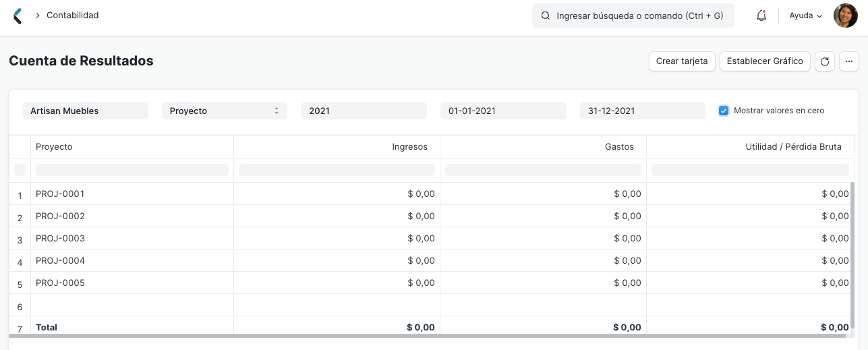The width and height of the screenshot is (868, 350).
Task: Click the Total Ingresos amount
Action: pyautogui.click(x=421, y=328)
